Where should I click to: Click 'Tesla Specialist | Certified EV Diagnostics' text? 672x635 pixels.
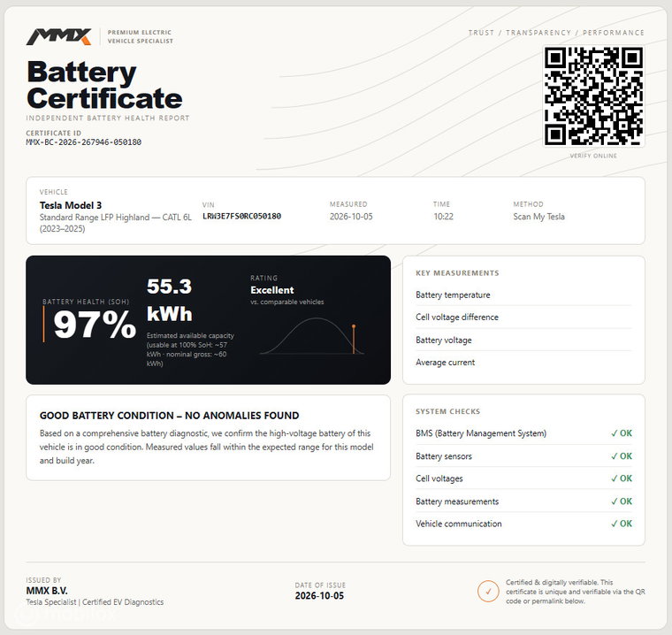[x=95, y=602]
